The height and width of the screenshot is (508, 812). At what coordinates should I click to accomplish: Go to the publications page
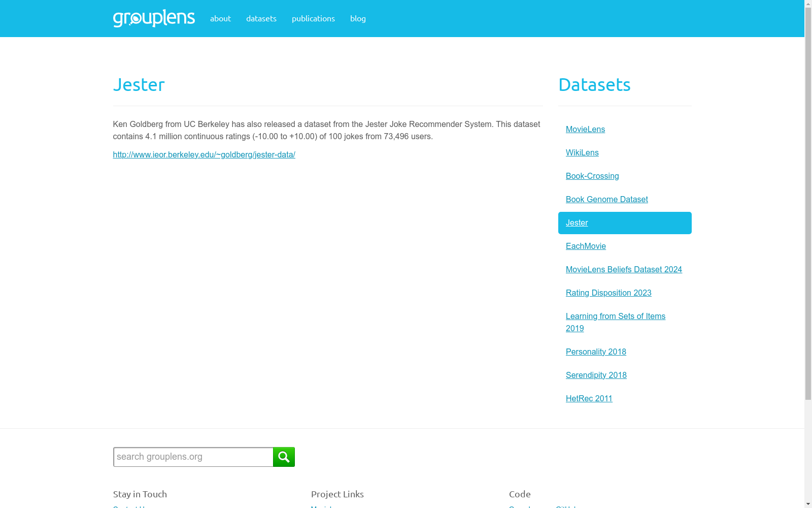coord(313,18)
